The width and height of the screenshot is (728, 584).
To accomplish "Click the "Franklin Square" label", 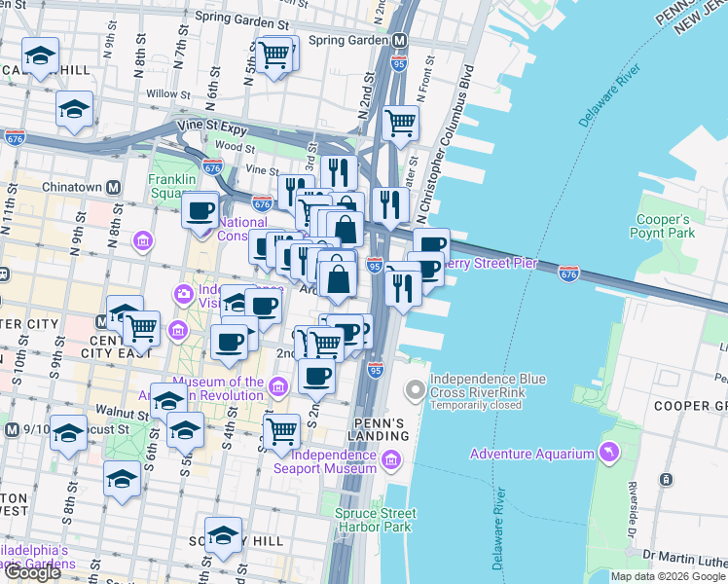I will [x=172, y=186].
